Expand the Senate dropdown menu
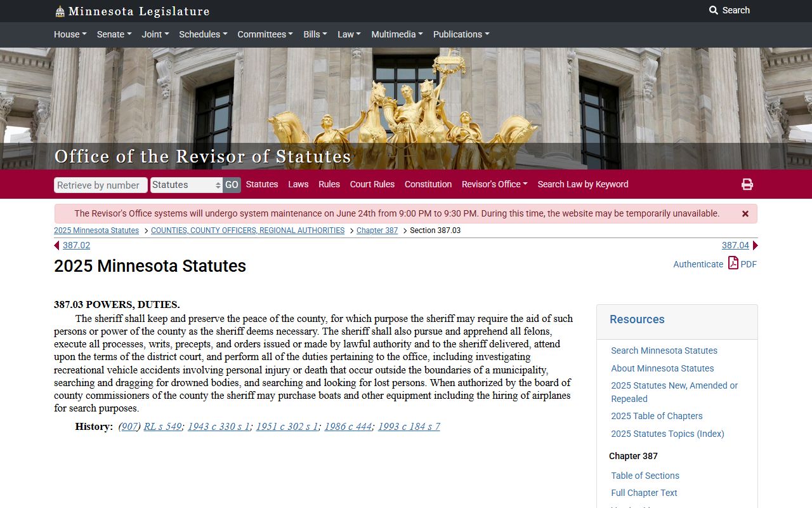812x508 pixels. pyautogui.click(x=114, y=34)
